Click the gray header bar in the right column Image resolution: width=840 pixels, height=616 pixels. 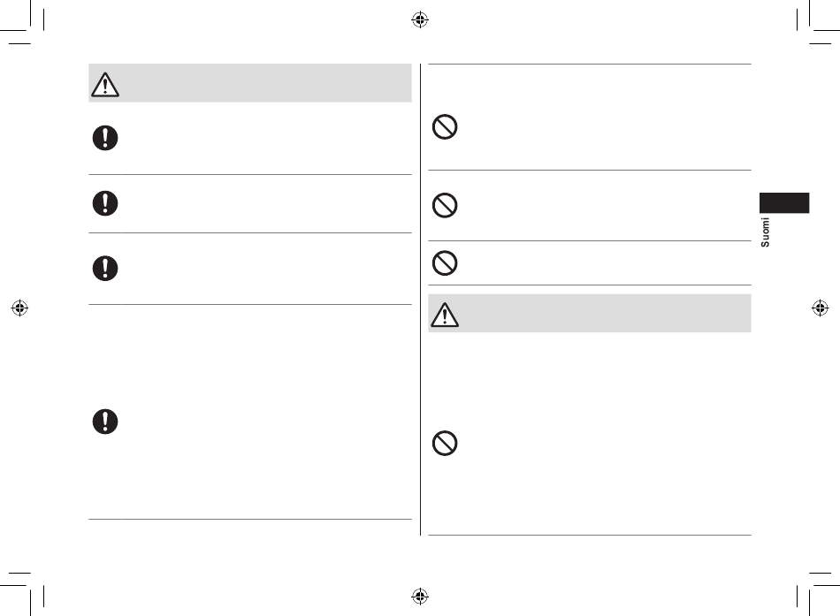[589, 314]
